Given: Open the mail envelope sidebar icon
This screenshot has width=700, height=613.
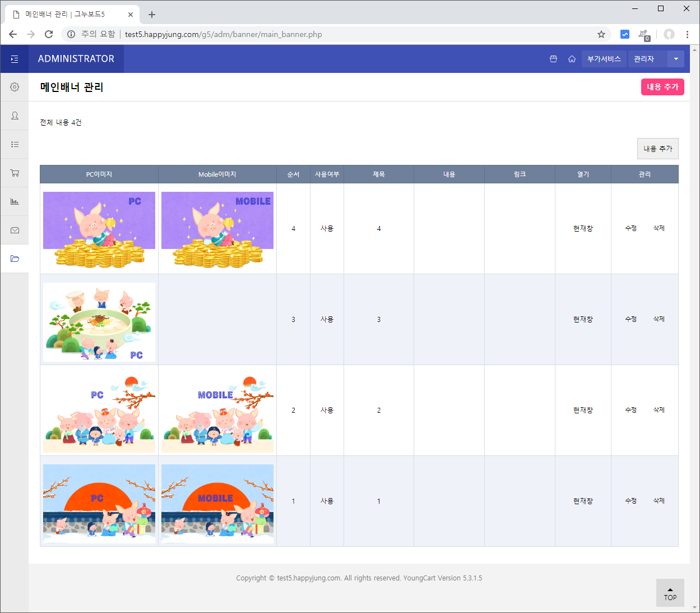Looking at the screenshot, I should pos(15,230).
